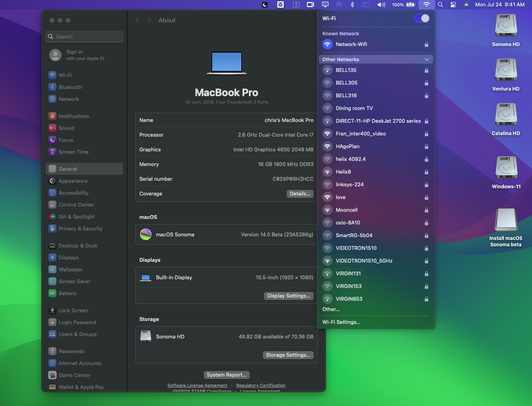Open Privacy & Security settings
The image size is (532, 406).
84,228
